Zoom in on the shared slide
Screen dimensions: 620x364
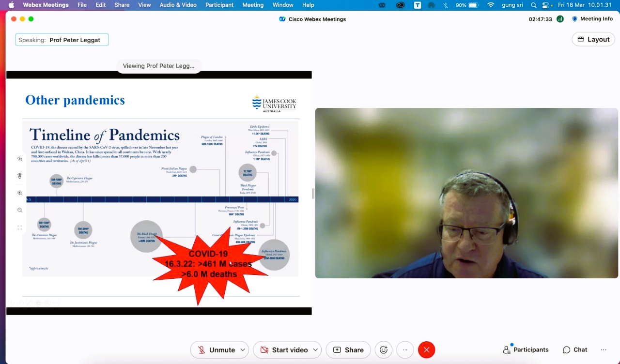click(20, 193)
